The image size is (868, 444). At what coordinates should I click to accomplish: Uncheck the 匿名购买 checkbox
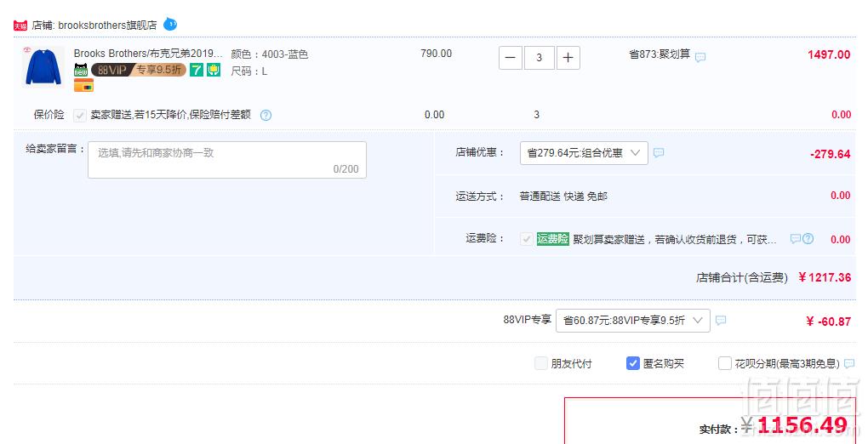tap(633, 363)
